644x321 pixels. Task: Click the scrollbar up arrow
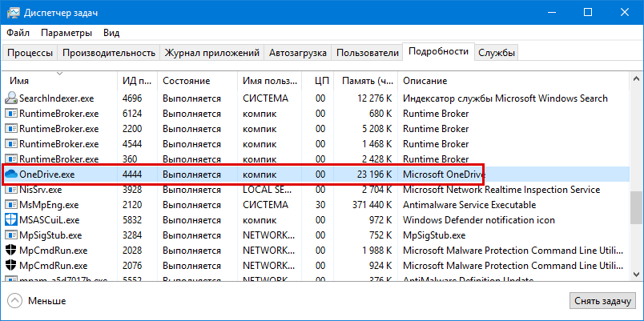pyautogui.click(x=636, y=78)
